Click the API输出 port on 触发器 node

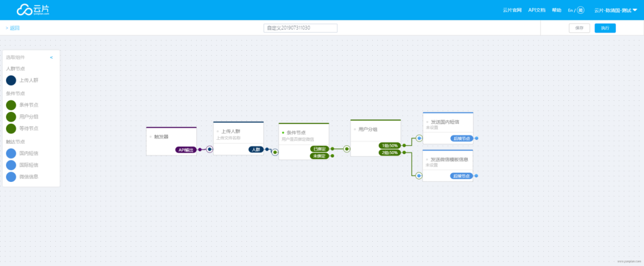coord(186,149)
